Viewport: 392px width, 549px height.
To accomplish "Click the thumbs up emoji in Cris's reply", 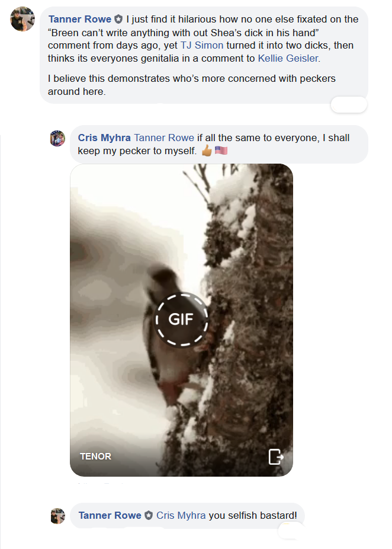I will click(207, 151).
